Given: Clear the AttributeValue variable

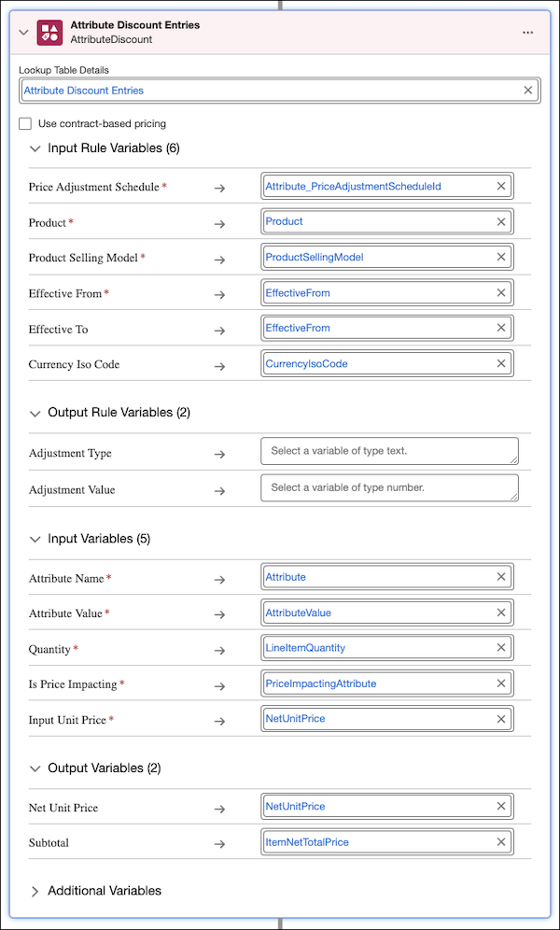Looking at the screenshot, I should click(x=501, y=613).
